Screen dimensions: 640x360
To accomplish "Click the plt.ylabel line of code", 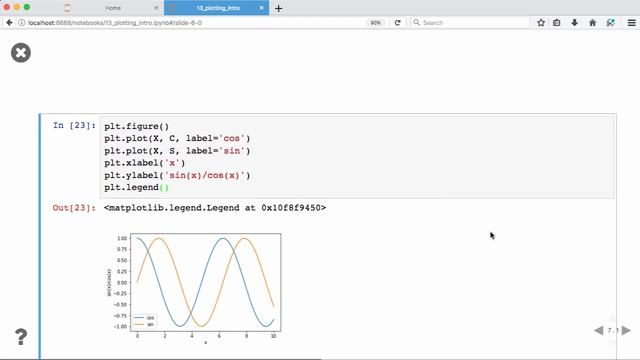I will click(177, 176).
